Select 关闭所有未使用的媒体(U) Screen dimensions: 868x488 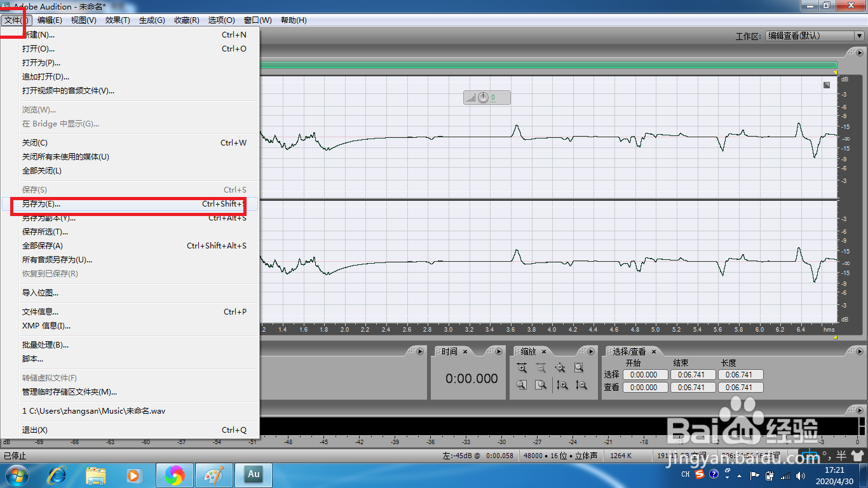130,157
